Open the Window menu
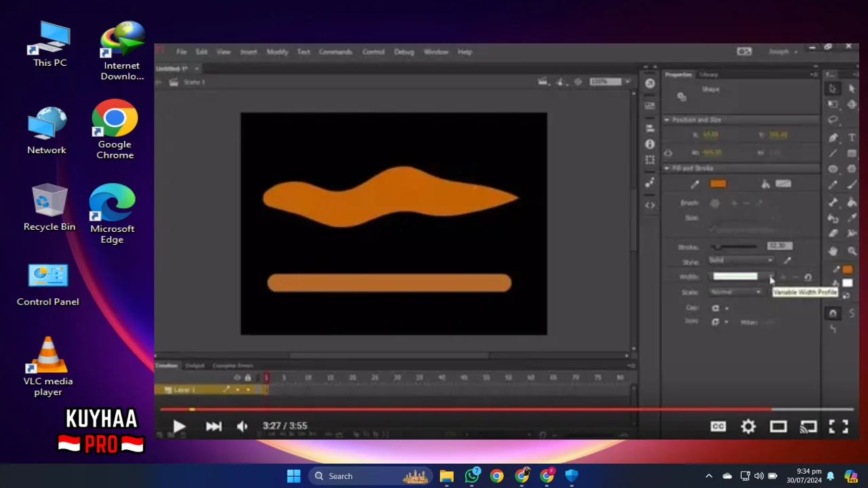868x488 pixels. pyautogui.click(x=436, y=52)
